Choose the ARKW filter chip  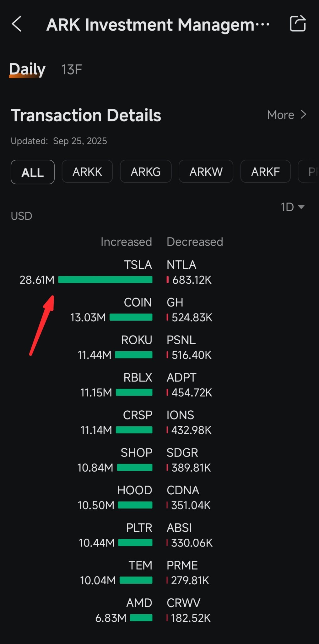pyautogui.click(x=206, y=171)
